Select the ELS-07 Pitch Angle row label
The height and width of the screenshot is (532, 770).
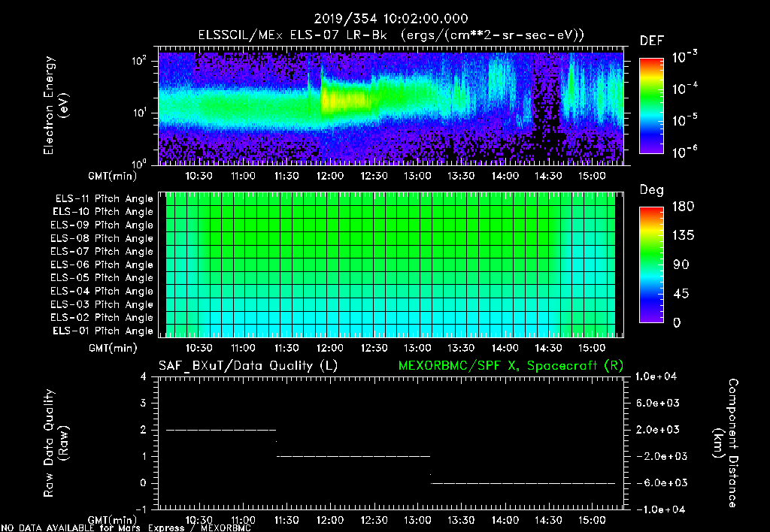pos(102,251)
